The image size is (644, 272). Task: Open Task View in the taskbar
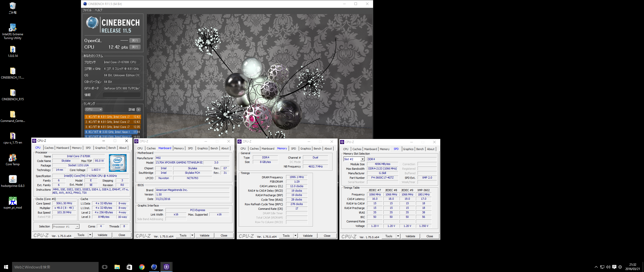pos(105,267)
